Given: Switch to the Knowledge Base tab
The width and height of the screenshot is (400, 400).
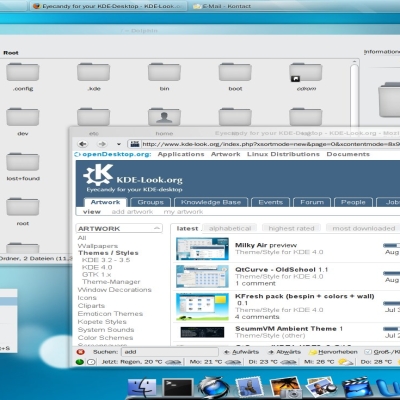Looking at the screenshot, I should (x=211, y=202).
